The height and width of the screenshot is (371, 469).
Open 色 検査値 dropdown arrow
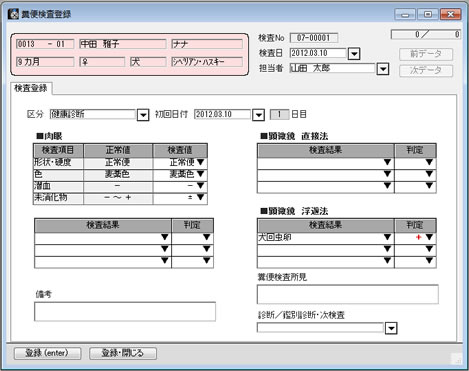tap(201, 174)
